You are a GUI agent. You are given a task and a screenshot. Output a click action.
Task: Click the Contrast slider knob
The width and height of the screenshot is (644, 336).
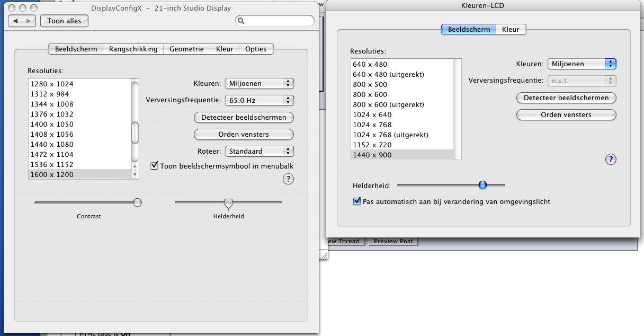(138, 202)
